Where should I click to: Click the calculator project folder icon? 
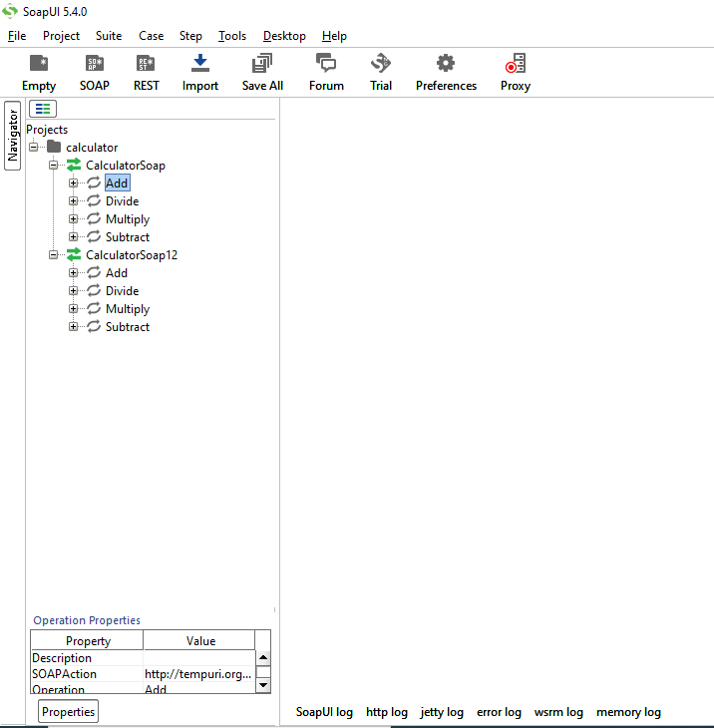(54, 147)
